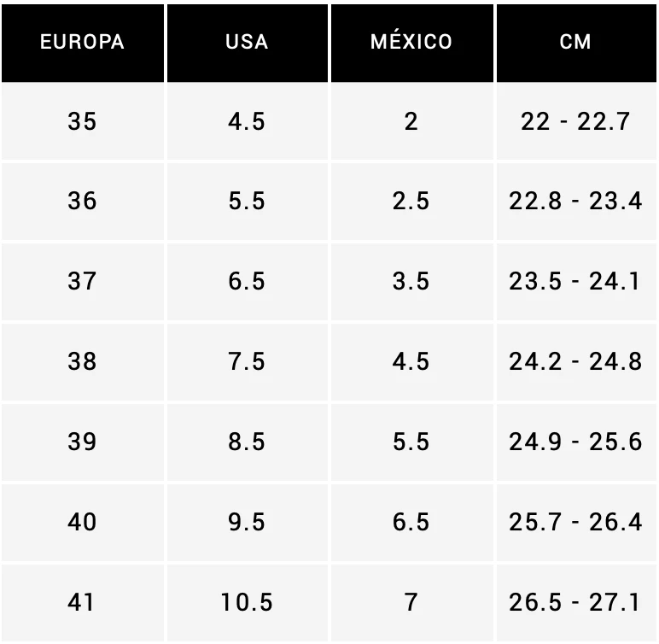Click the USA size 8.5 cell
The height and width of the screenshot is (644, 659).
coord(247,442)
